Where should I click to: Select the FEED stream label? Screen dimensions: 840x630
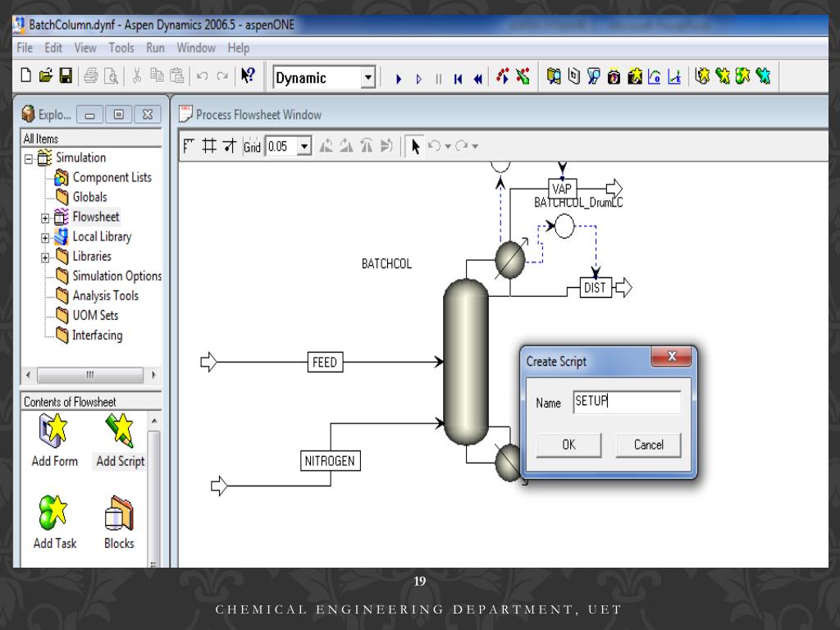coord(325,362)
